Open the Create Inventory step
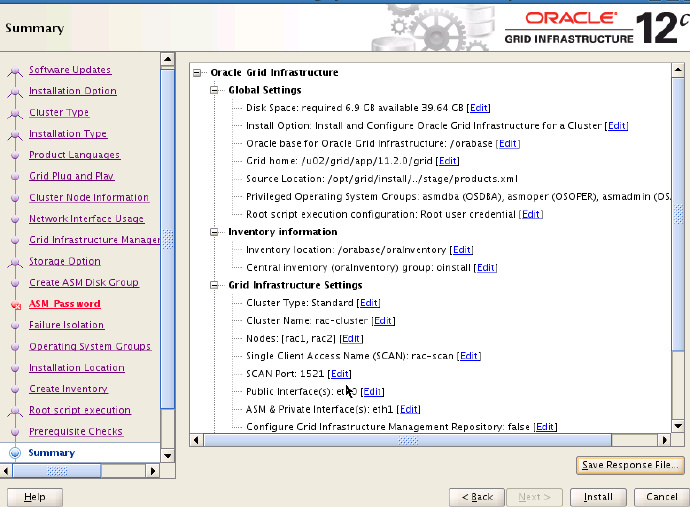The width and height of the screenshot is (690, 507). (x=68, y=389)
